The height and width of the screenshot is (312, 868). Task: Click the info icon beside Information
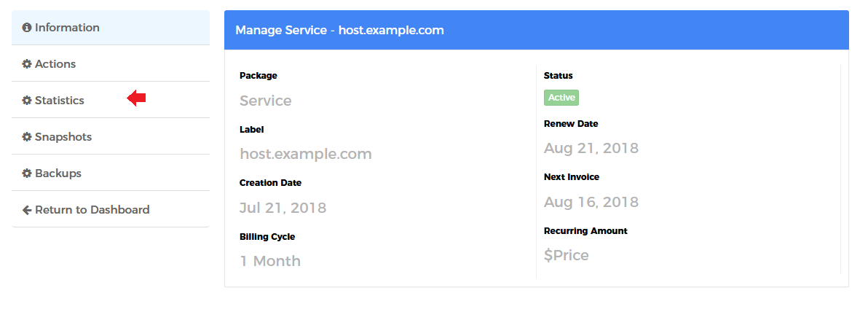pos(26,28)
